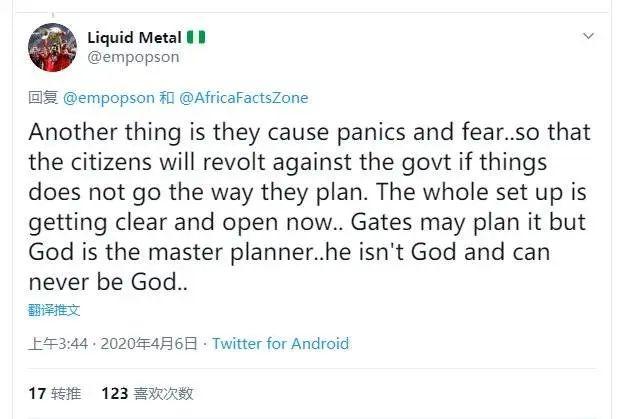Click the gray @empopson handle under the name
Viewport: 631px width, 419px height.
point(140,57)
